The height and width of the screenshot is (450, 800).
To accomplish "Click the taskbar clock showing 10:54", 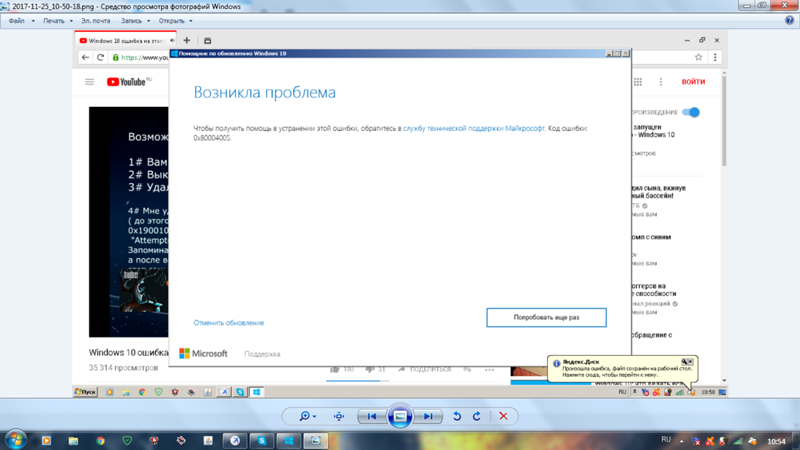I will pyautogui.click(x=777, y=441).
